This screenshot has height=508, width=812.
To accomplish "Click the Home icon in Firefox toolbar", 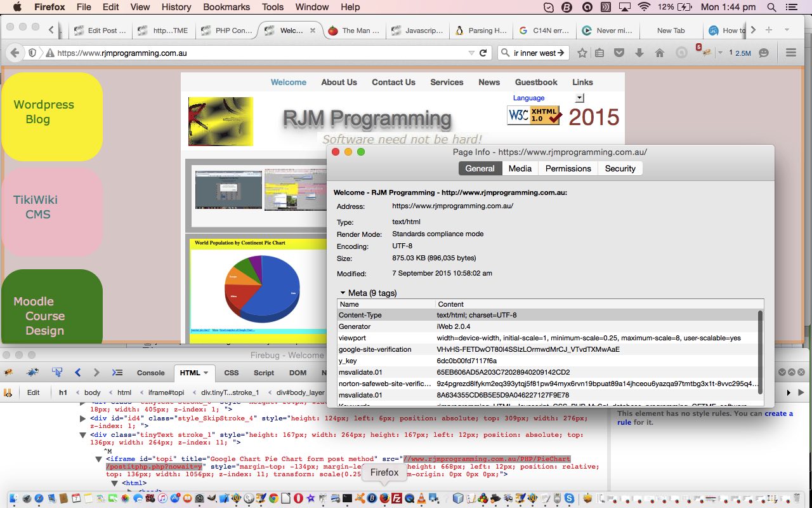I will click(660, 53).
